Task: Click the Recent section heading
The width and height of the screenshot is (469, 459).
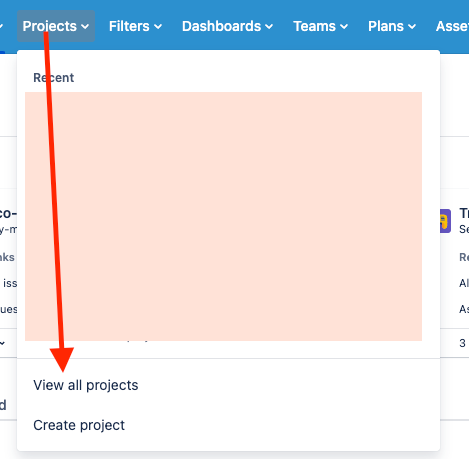Action: 54,78
